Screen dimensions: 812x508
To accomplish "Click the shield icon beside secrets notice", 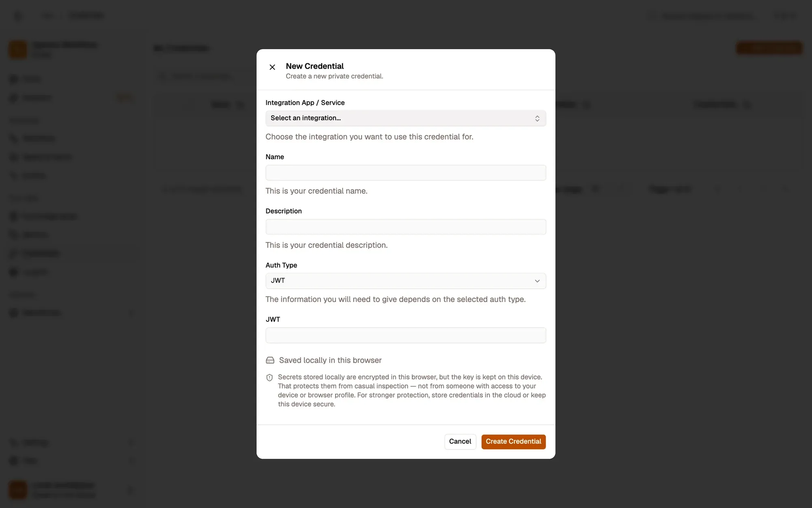I will pyautogui.click(x=270, y=378).
